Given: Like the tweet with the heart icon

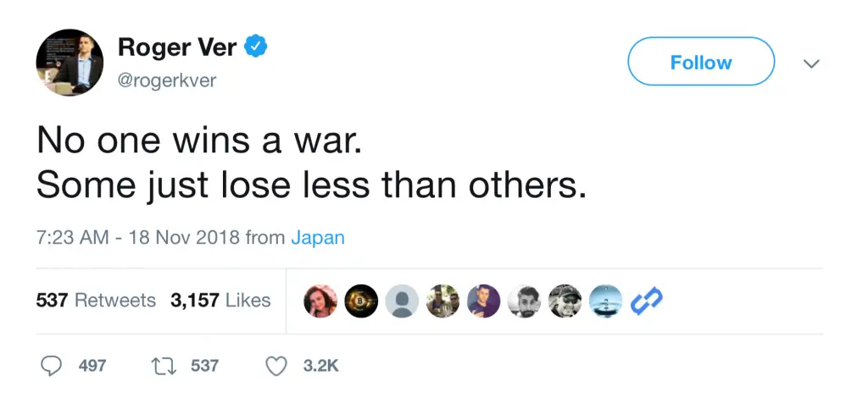Looking at the screenshot, I should click(276, 366).
